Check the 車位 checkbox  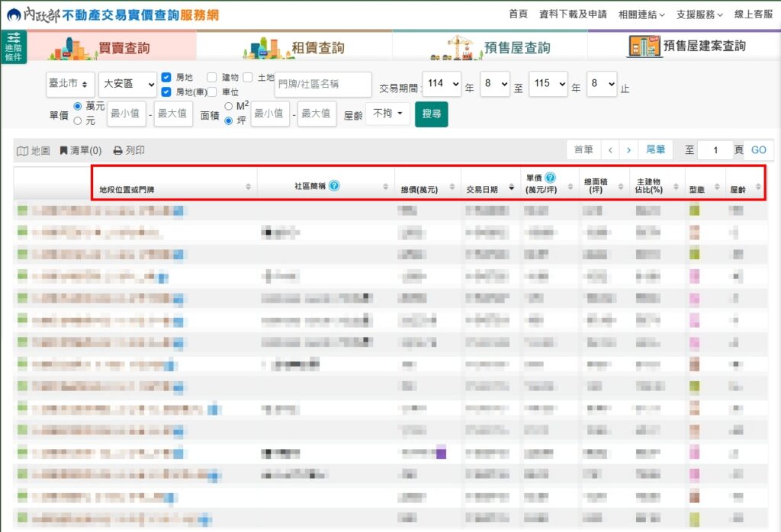click(212, 92)
